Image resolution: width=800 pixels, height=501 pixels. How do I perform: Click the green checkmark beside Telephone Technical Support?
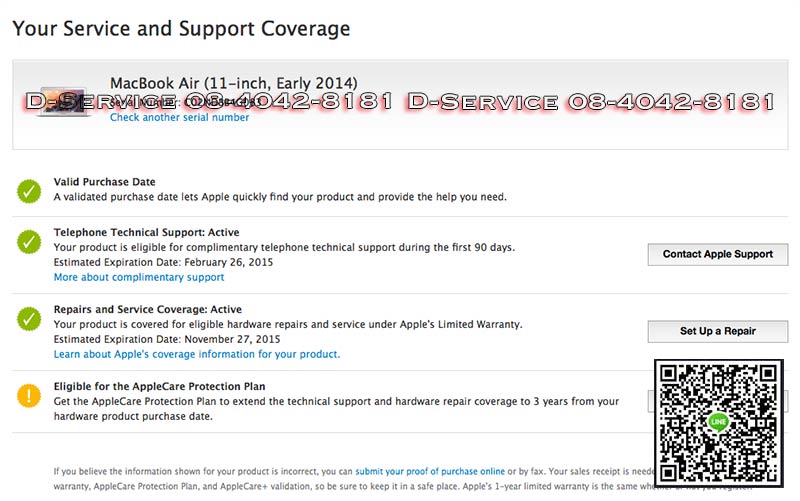[x=28, y=242]
